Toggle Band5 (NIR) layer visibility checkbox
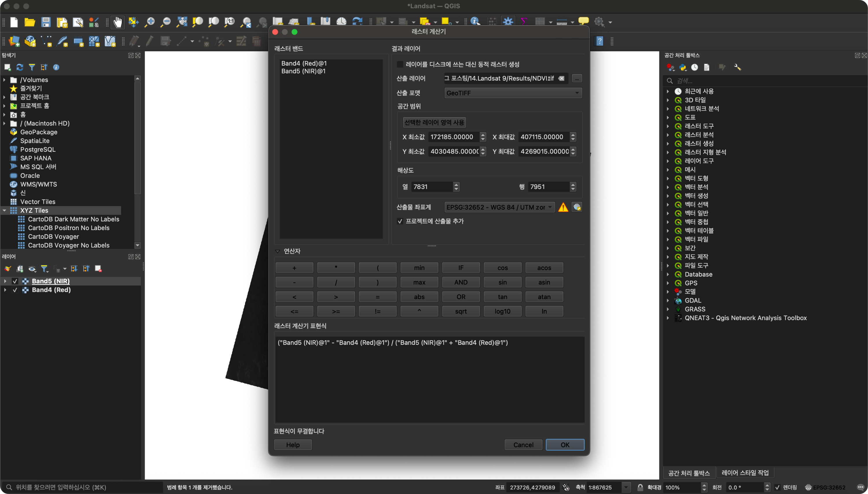This screenshot has height=494, width=868. pyautogui.click(x=15, y=281)
